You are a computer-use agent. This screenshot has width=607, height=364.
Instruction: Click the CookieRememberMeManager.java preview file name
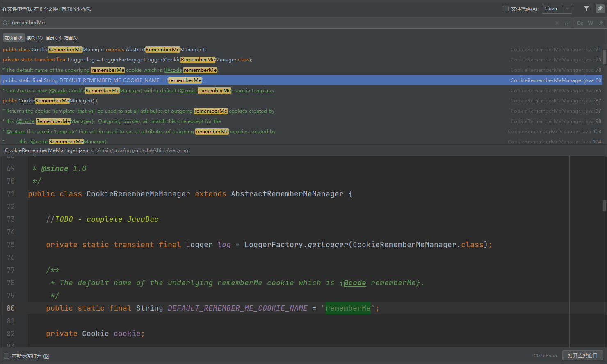tap(46, 150)
